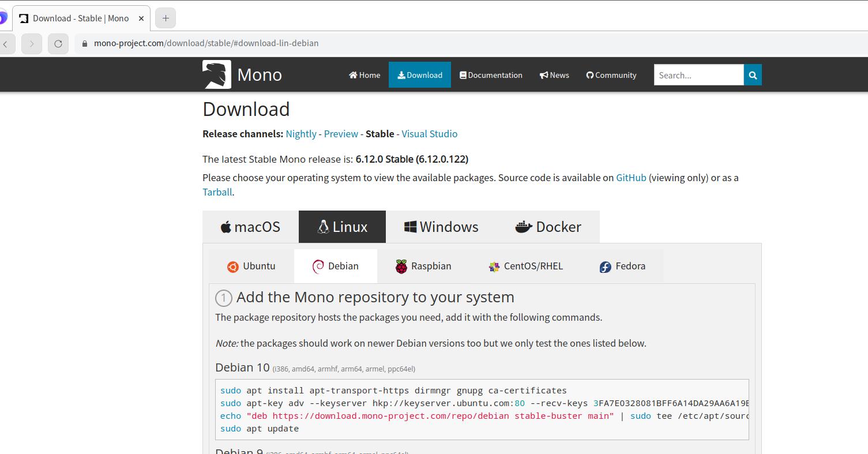Click the 'Download' page heading
Viewport: 868px width, 454px height.
coord(246,109)
